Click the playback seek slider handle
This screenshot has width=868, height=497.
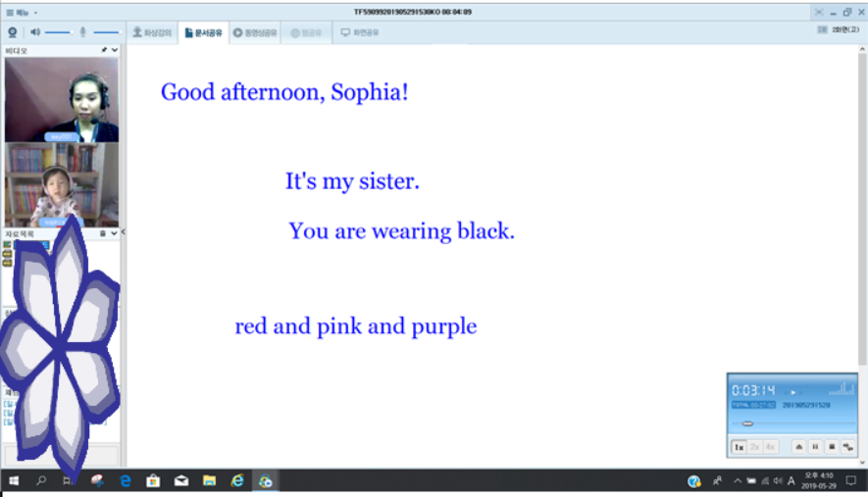coord(747,423)
